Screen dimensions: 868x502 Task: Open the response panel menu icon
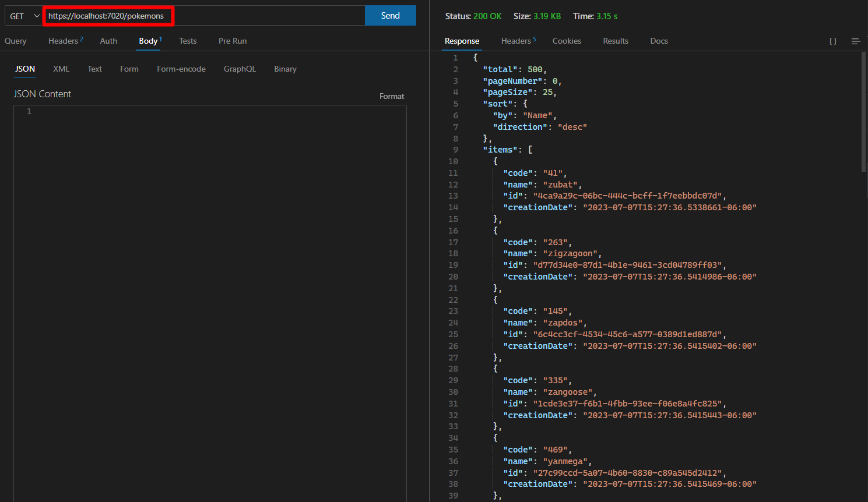pos(856,41)
